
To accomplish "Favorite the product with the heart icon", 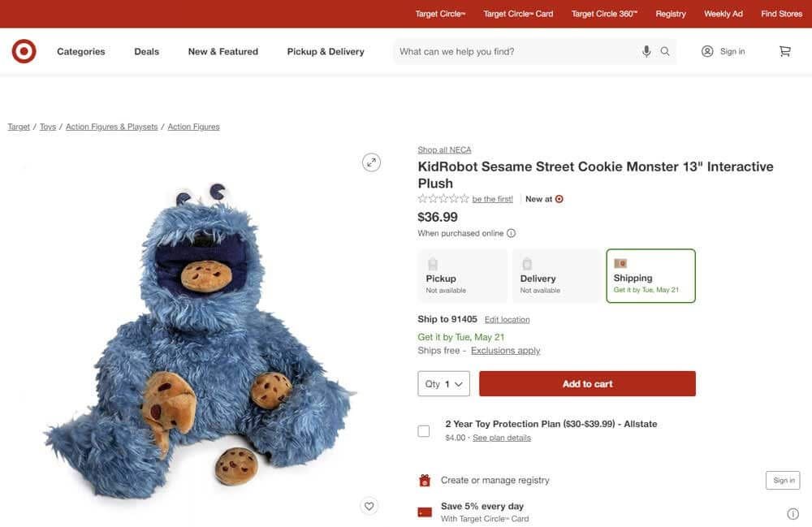I will click(x=369, y=505).
